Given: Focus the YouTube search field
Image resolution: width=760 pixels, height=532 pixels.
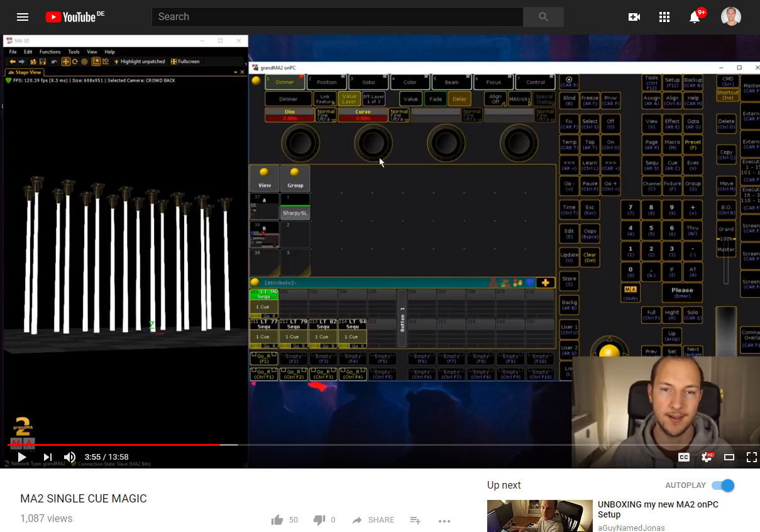Looking at the screenshot, I should coord(338,17).
